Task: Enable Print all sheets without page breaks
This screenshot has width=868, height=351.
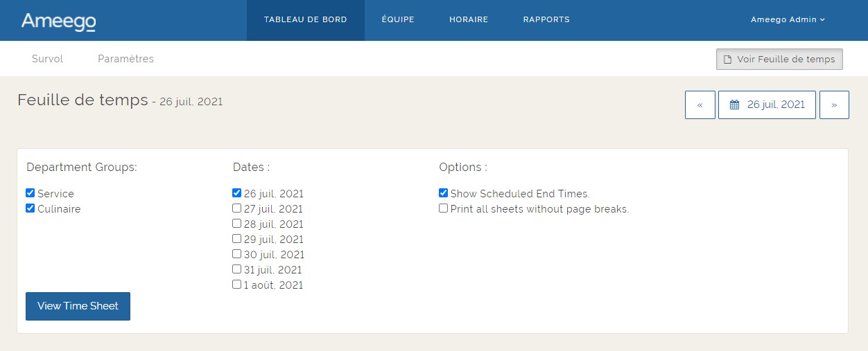Action: point(444,208)
